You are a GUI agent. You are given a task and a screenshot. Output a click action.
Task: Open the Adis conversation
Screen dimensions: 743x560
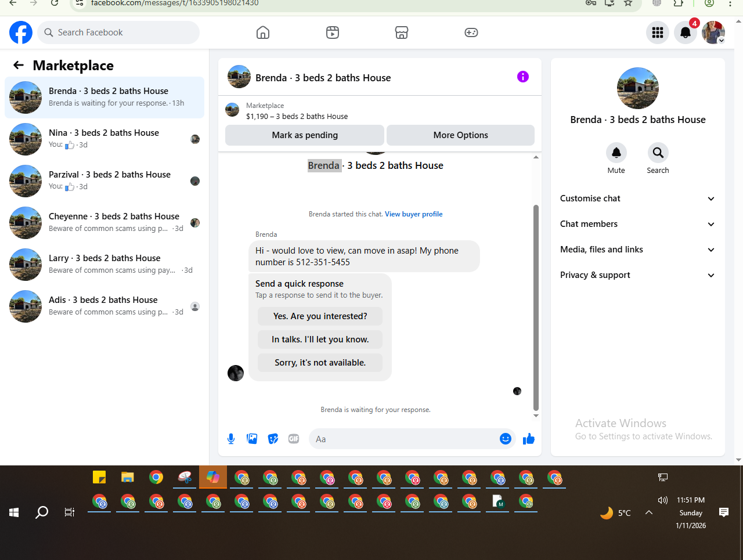click(x=104, y=306)
